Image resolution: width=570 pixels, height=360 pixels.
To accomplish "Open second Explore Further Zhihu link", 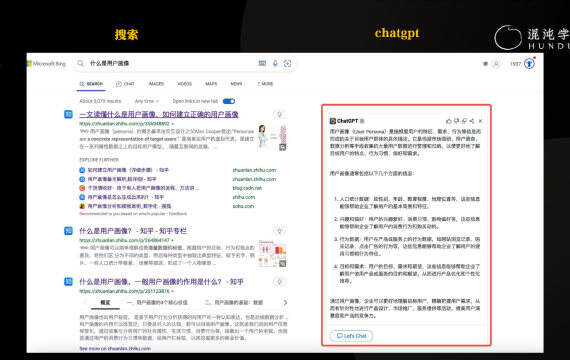I will pos(122,179).
